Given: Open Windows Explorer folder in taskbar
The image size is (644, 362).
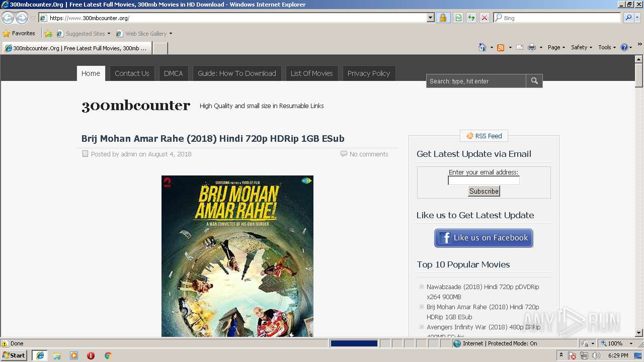Looking at the screenshot, I should point(57,355).
